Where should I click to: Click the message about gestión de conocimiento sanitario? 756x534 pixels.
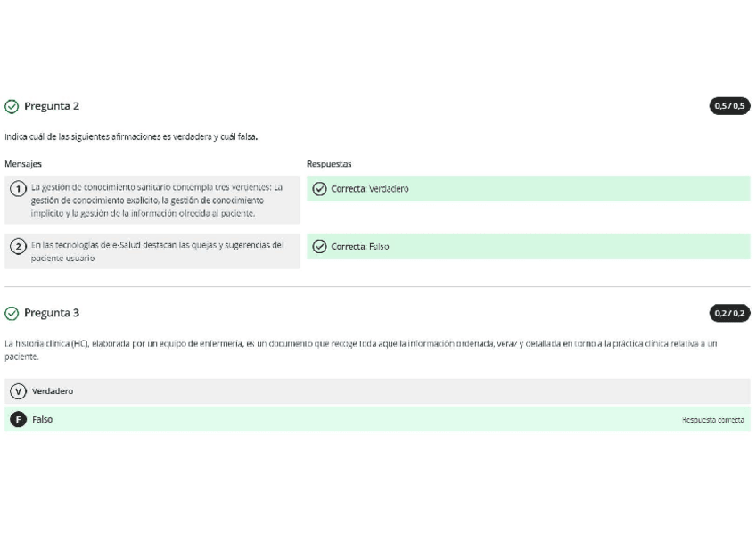point(157,200)
